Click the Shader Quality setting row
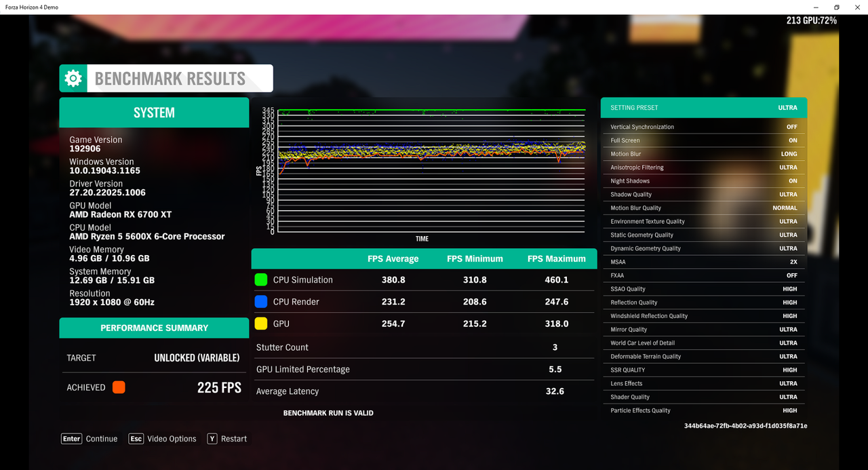The width and height of the screenshot is (868, 470). click(704, 397)
